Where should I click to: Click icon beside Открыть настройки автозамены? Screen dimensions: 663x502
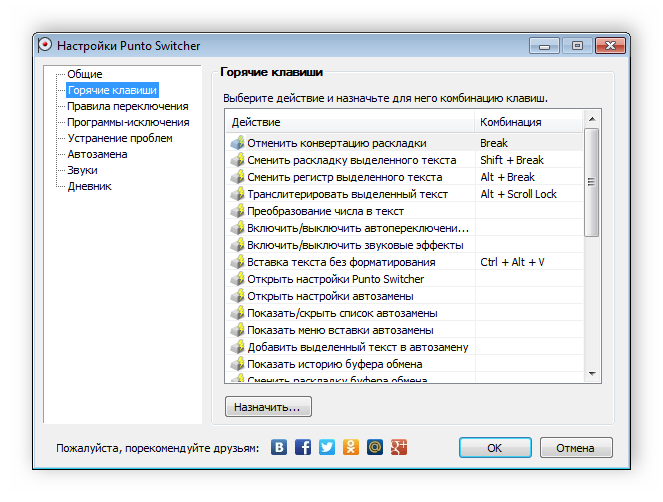point(238,296)
